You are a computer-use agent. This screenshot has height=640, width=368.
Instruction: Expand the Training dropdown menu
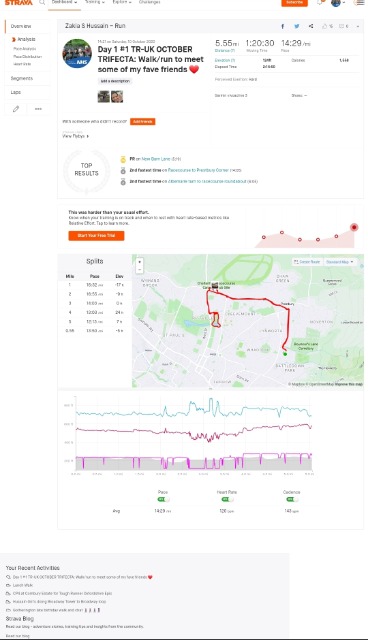[94, 2]
